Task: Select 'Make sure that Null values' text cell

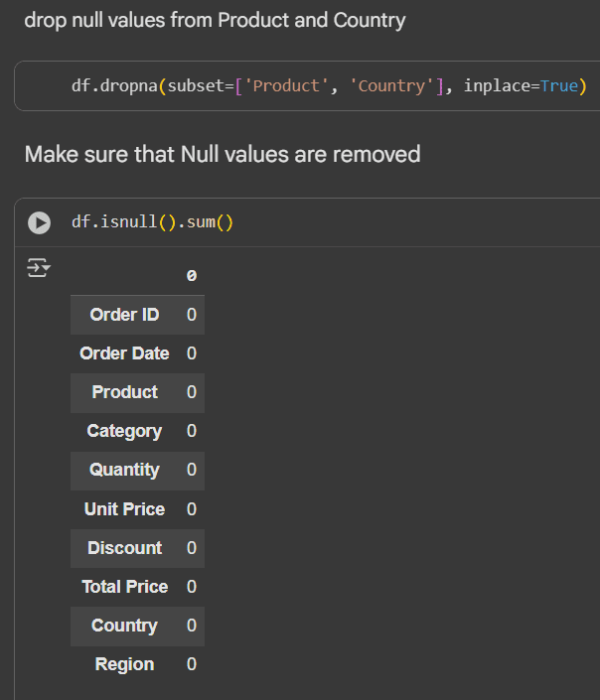Action: click(x=223, y=155)
